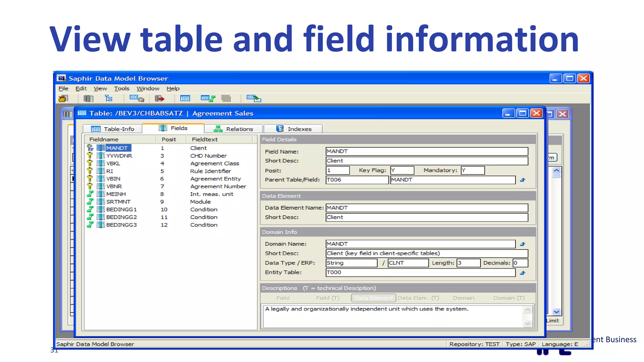Click the Mandatory field

tap(473, 170)
